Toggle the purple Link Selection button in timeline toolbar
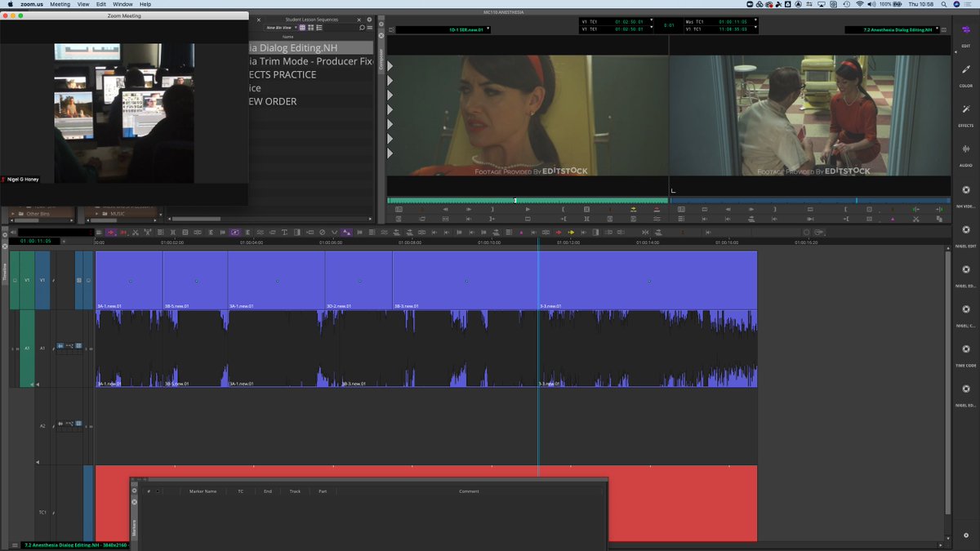980x551 pixels. coord(235,233)
